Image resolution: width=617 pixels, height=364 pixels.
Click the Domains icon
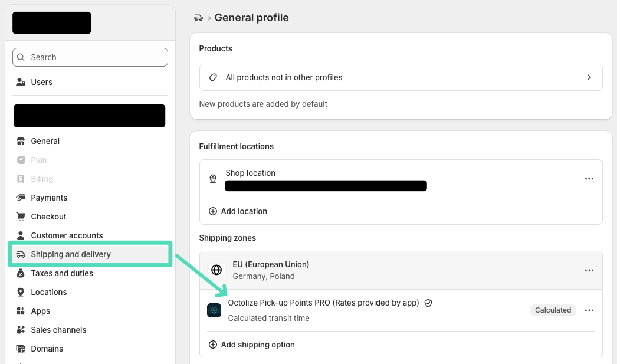[21, 349]
